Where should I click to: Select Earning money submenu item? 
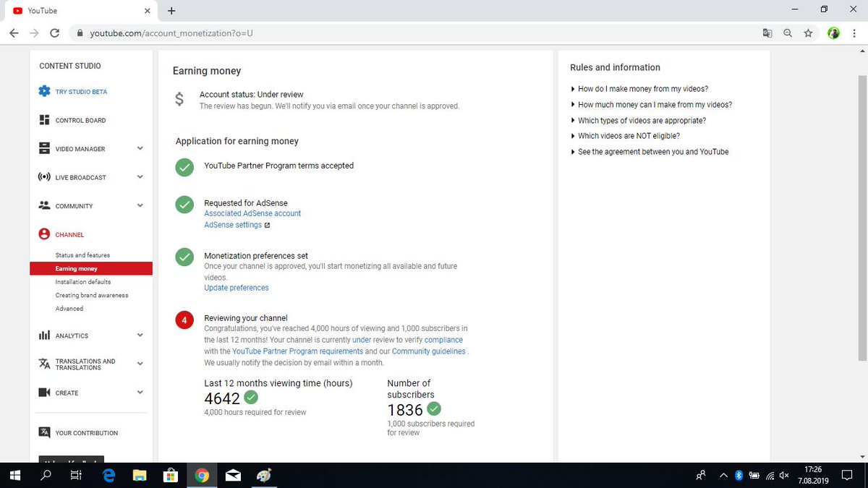coord(91,268)
